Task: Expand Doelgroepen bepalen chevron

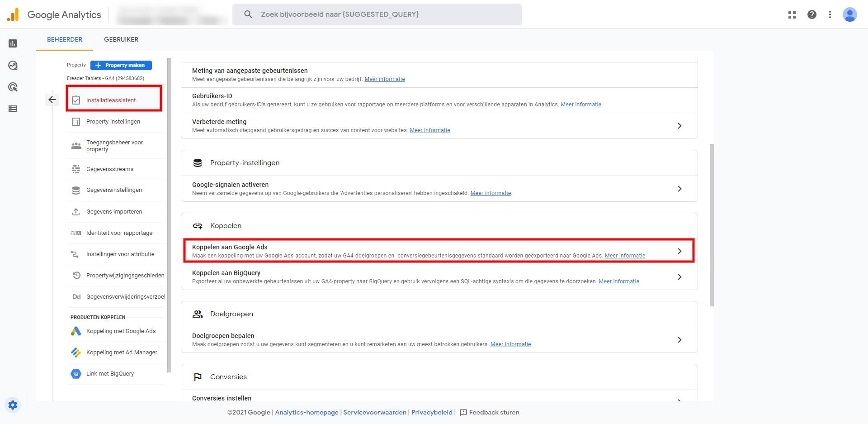Action: tap(679, 340)
